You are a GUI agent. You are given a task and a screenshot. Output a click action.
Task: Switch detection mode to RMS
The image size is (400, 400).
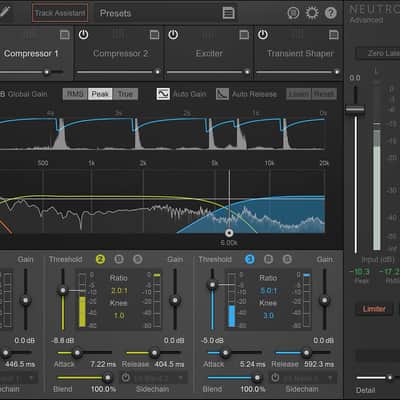click(x=75, y=94)
